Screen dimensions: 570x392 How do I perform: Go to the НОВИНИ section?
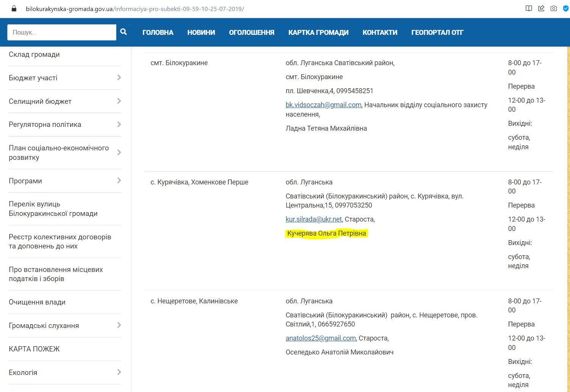[x=201, y=33]
